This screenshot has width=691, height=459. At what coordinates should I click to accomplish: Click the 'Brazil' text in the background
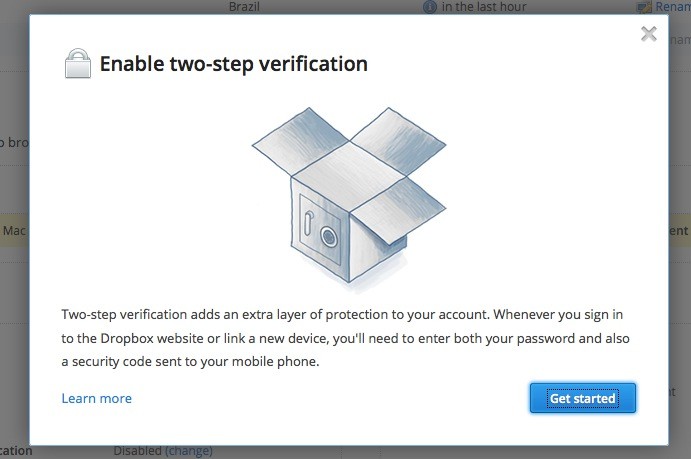tap(244, 6)
